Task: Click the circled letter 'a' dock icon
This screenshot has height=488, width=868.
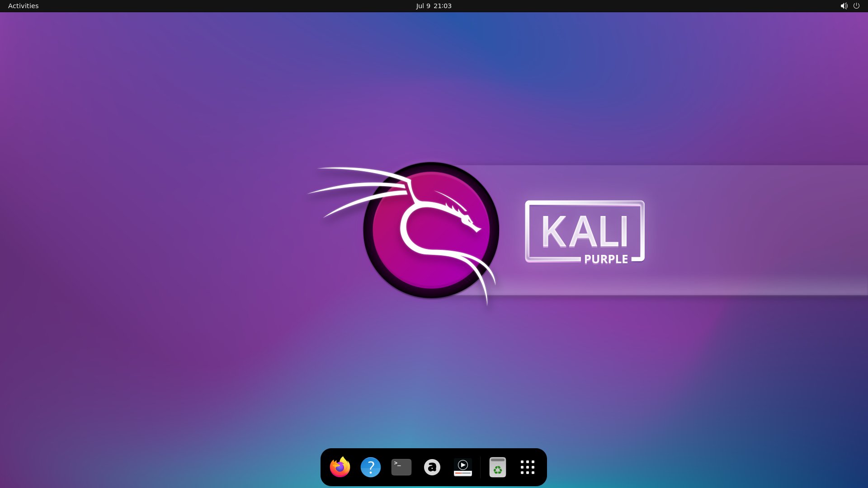Action: pyautogui.click(x=432, y=467)
